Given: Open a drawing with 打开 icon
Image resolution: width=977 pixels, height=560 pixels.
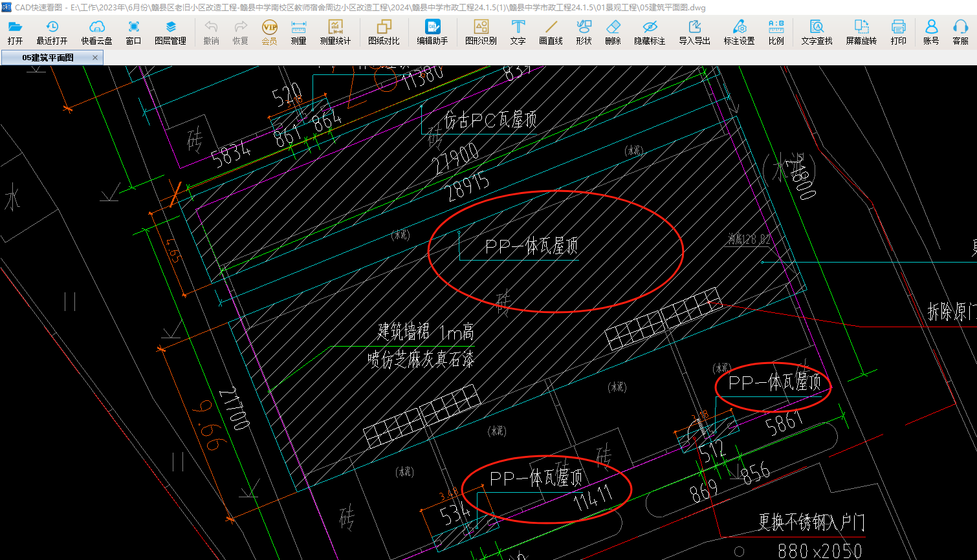Looking at the screenshot, I should [x=15, y=32].
